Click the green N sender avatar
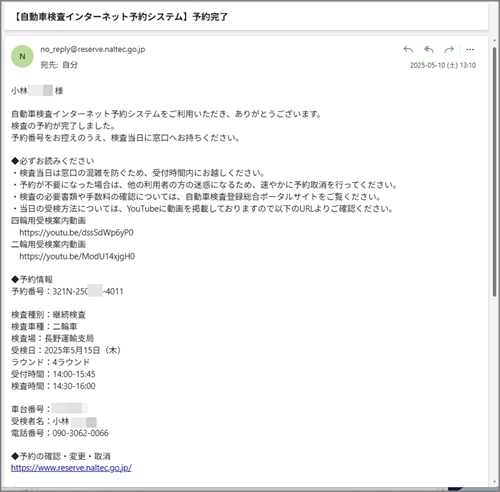Viewport: 500px width, 492px height. pyautogui.click(x=22, y=56)
